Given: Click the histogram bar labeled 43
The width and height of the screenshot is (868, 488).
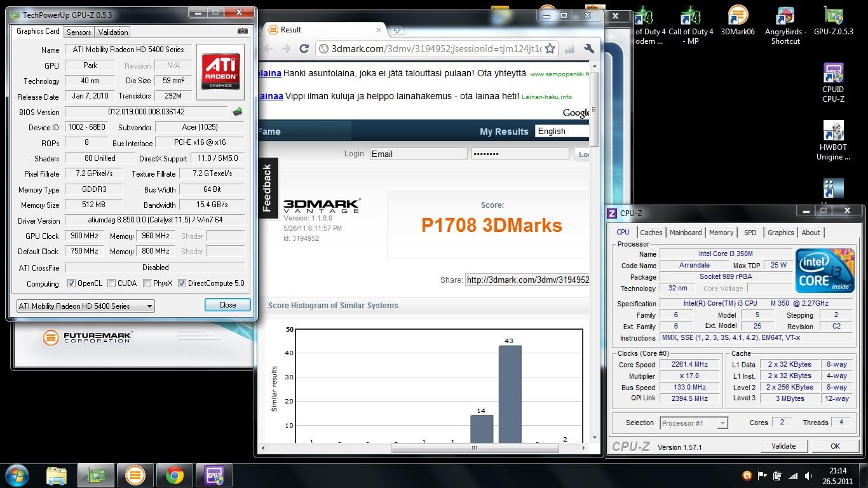Looking at the screenshot, I should pos(510,394).
